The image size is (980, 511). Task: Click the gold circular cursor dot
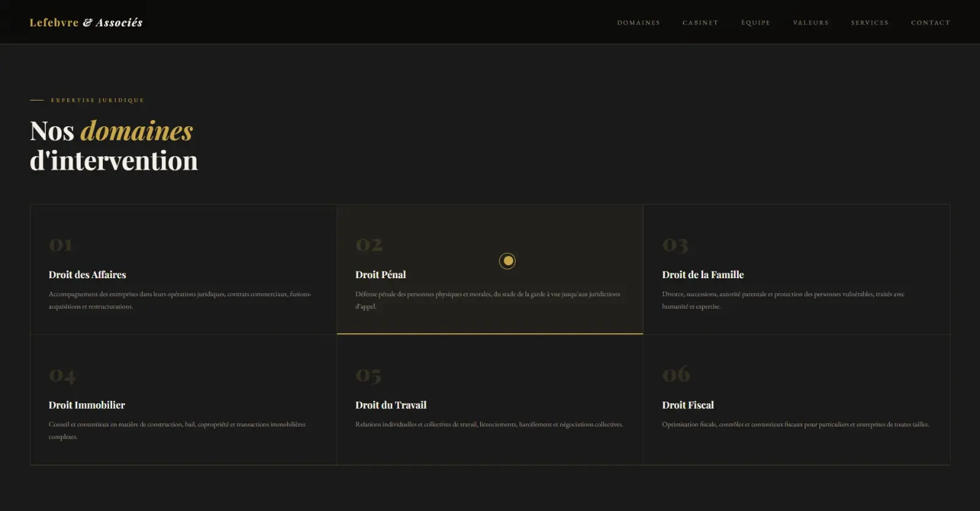pyautogui.click(x=507, y=261)
